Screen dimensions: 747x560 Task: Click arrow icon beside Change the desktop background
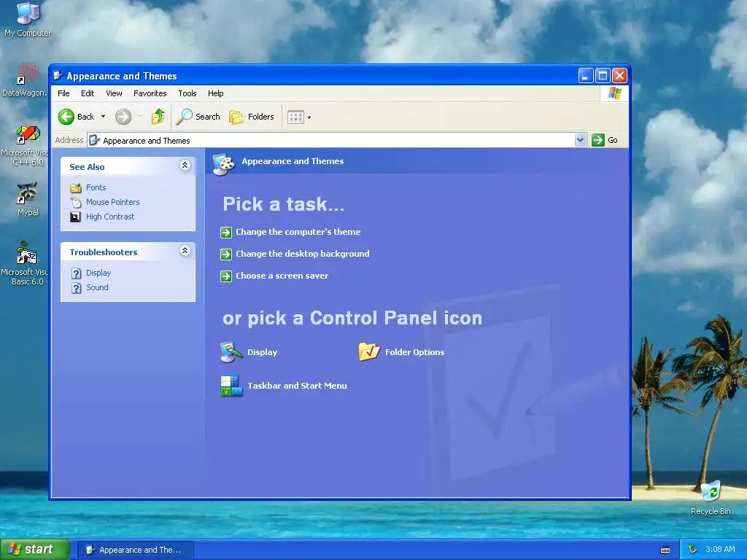tap(226, 254)
